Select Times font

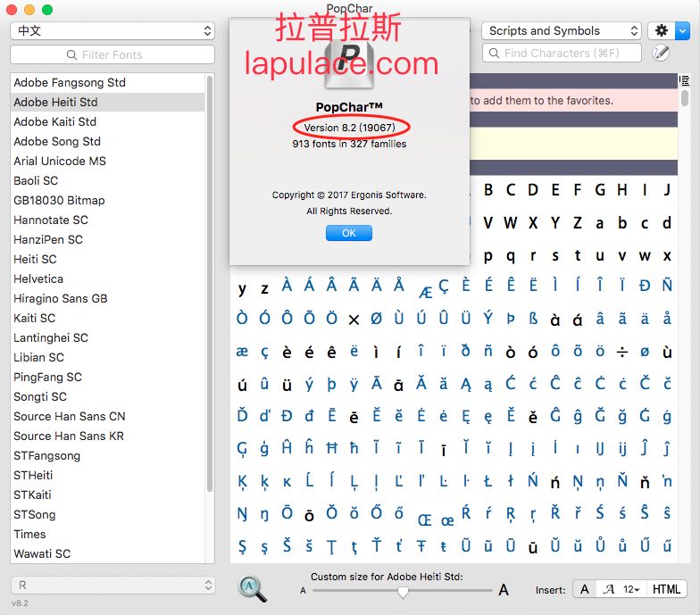pos(107,534)
